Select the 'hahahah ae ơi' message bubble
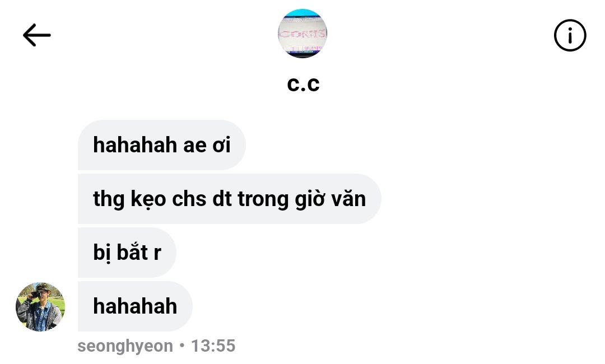This screenshot has width=605, height=364. click(162, 145)
